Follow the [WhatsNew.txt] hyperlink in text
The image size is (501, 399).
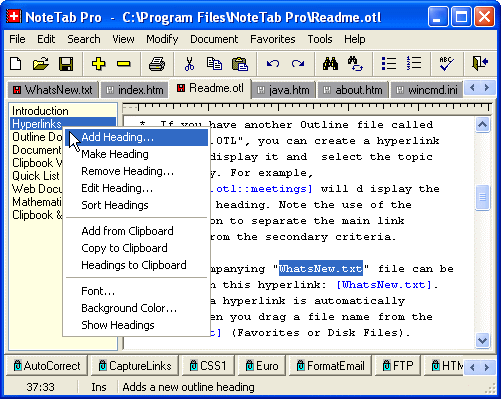(x=384, y=285)
